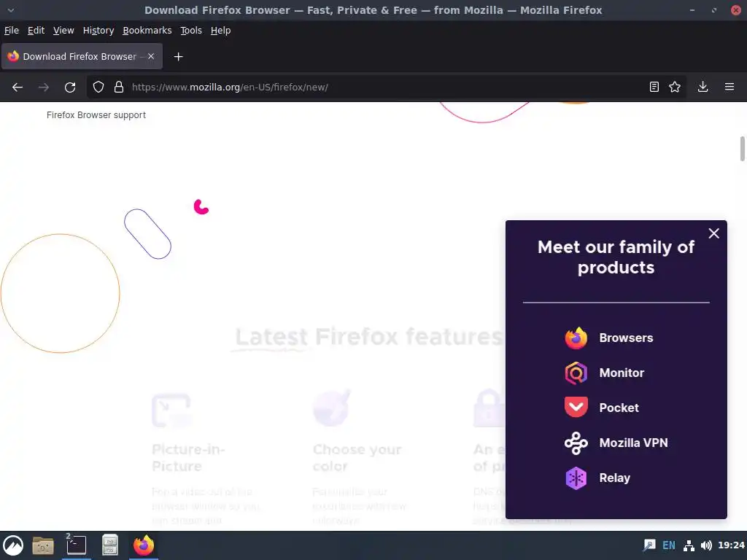Open the tracking protection shield icon
Image resolution: width=747 pixels, height=560 pixels.
coord(98,87)
